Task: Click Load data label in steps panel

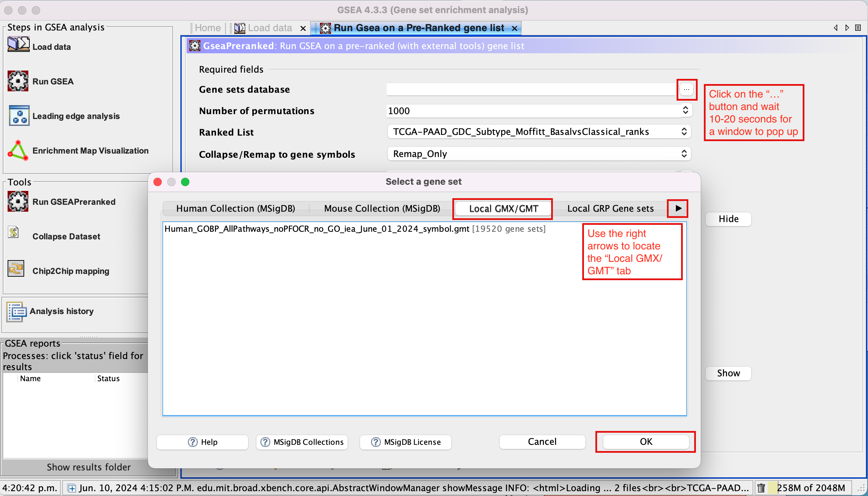Action: 51,47
